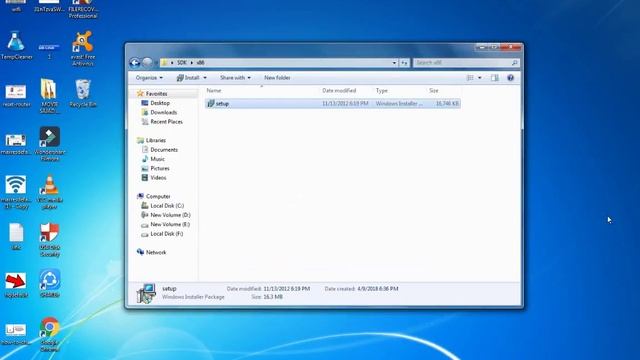Open the view options dropdown arrow
This screenshot has height=360, width=640.
click(x=480, y=78)
